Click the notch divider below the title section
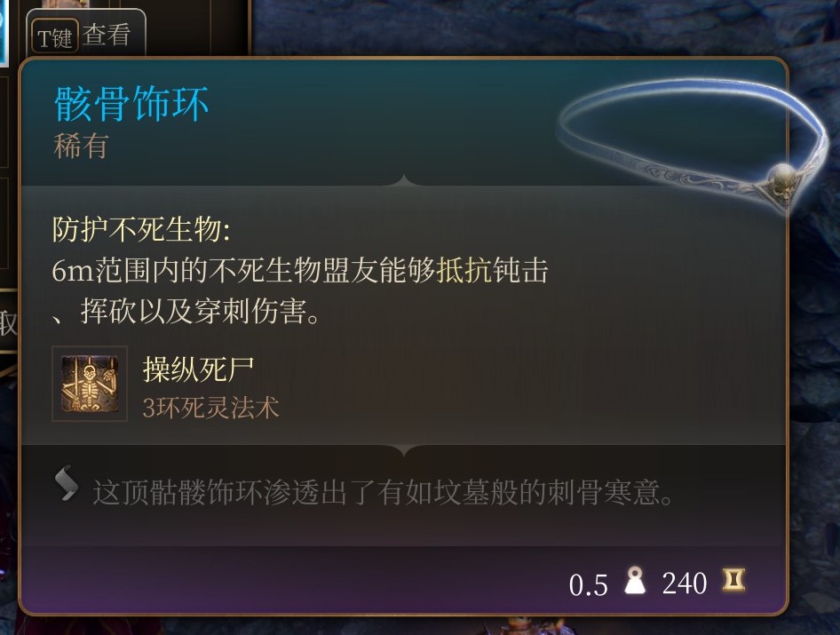 pos(404,180)
